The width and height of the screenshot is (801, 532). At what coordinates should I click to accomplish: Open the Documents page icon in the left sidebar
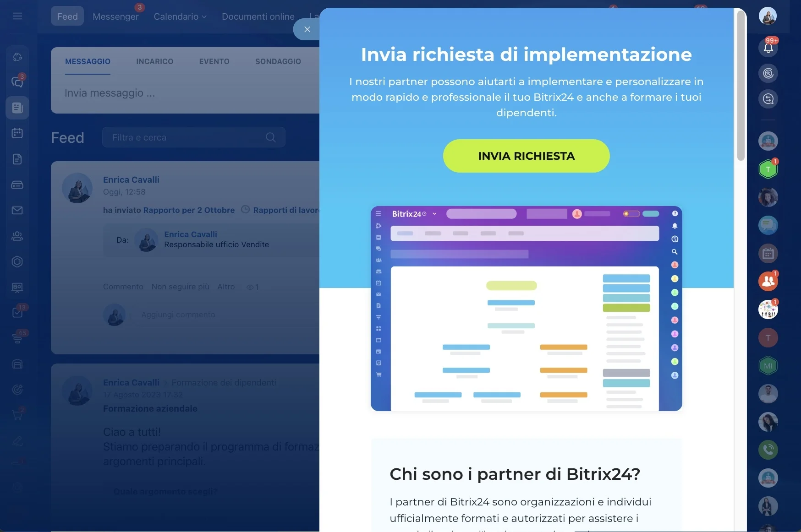pyautogui.click(x=17, y=159)
